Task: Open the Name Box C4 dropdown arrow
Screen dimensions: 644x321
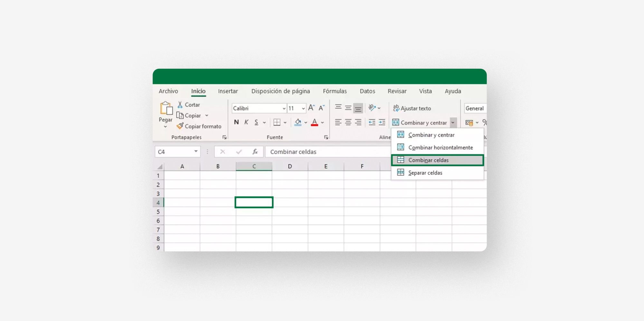Action: tap(196, 151)
